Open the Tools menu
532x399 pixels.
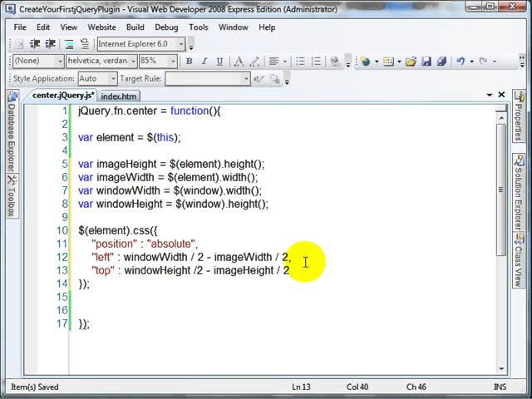click(199, 27)
